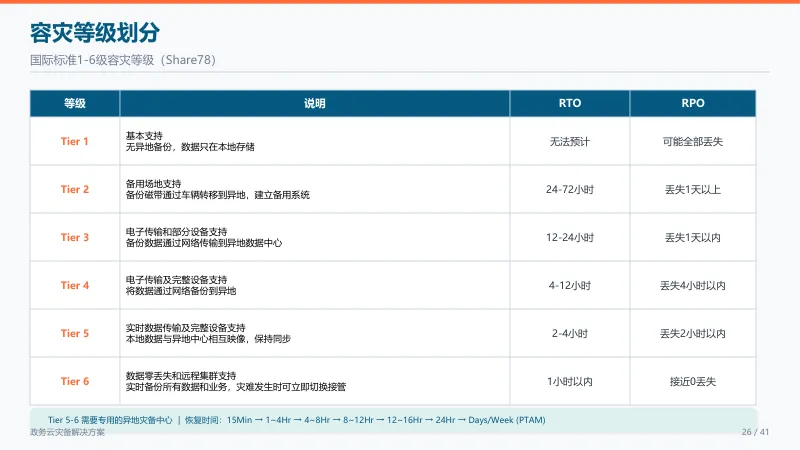Click RPO value 丢失4小时以内
Image resolution: width=800 pixels, height=450 pixels.
point(693,285)
